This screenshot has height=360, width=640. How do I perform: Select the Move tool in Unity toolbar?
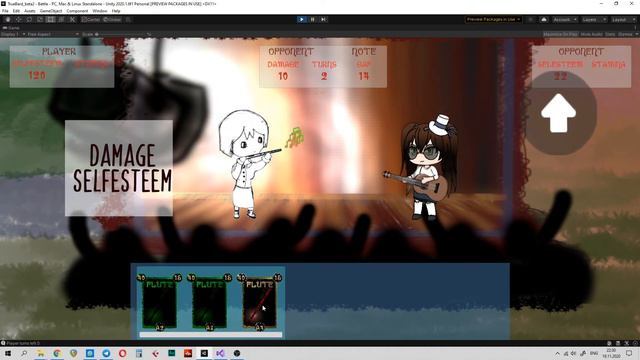click(x=18, y=19)
